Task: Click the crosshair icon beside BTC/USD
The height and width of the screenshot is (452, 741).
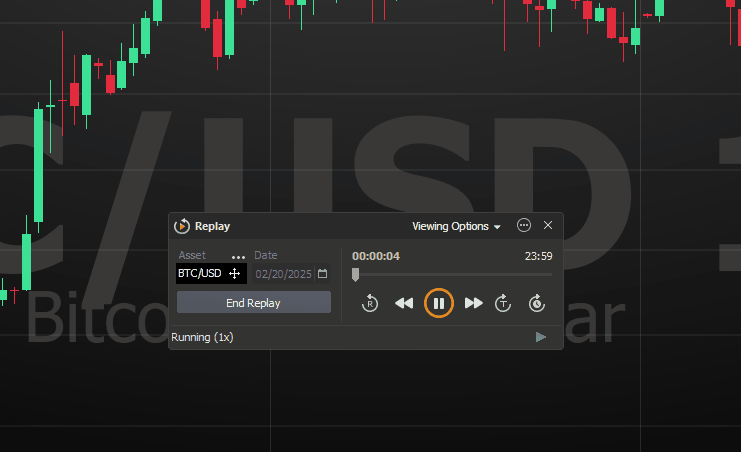Action: point(234,274)
